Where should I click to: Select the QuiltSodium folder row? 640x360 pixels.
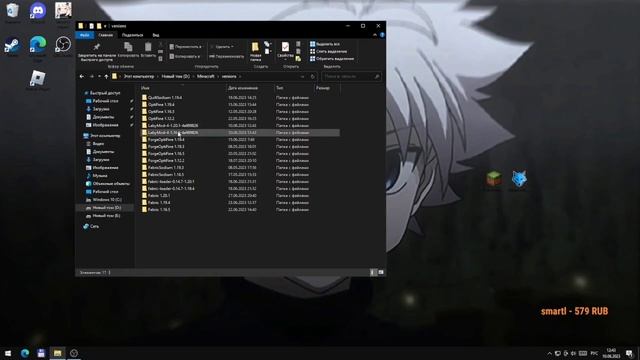[x=240, y=98]
